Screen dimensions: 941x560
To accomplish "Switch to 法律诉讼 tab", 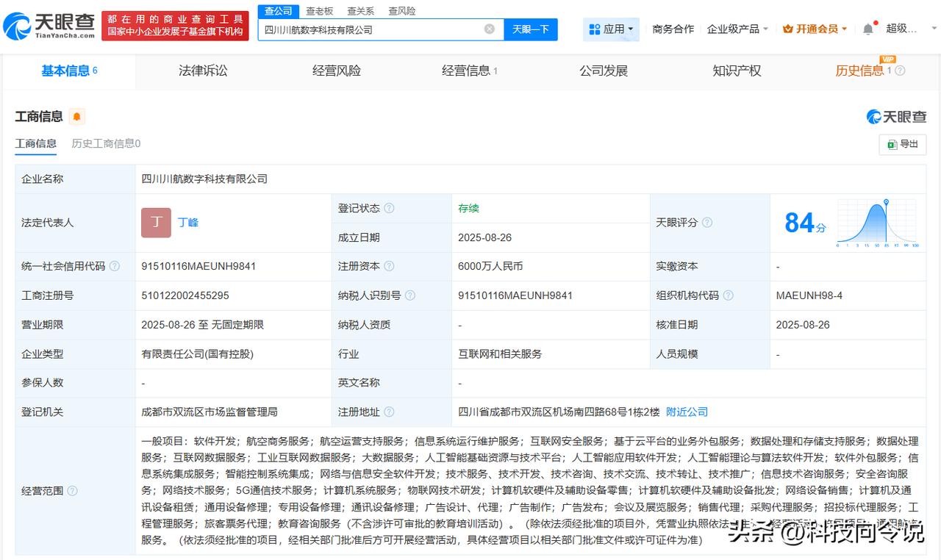I will pyautogui.click(x=203, y=71).
